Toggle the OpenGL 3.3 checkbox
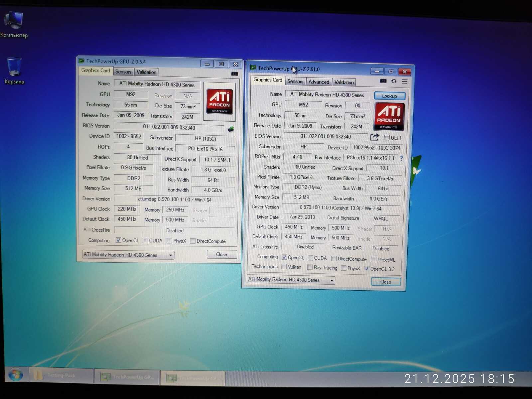The width and height of the screenshot is (532, 399). (367, 269)
